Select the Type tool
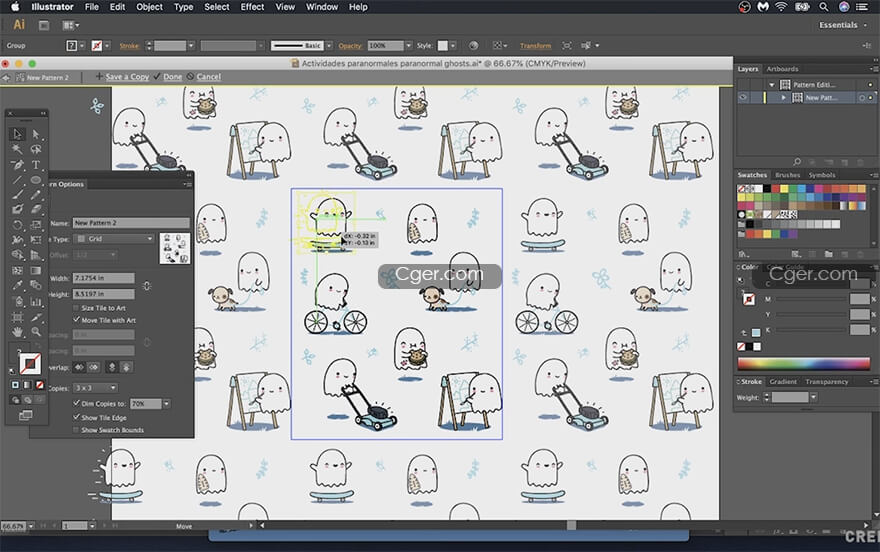 coord(36,164)
